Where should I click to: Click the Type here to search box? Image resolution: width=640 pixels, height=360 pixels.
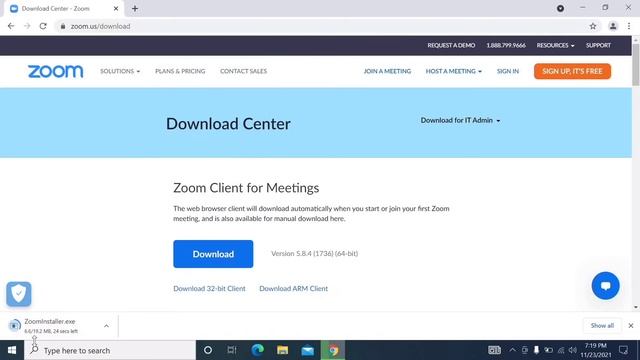pos(110,350)
